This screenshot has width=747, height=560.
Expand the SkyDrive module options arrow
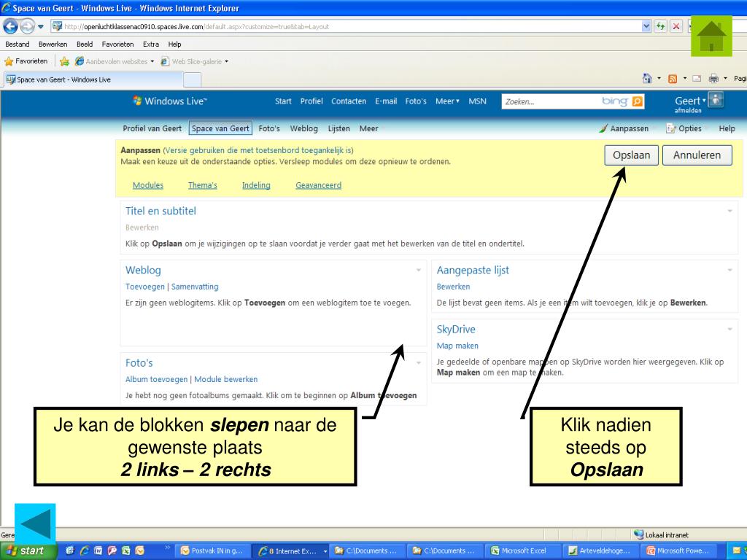729,329
